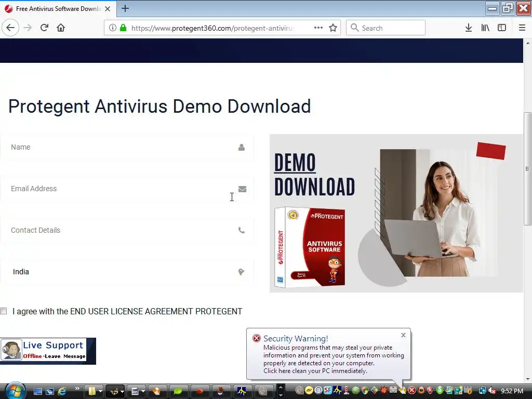Click Show Desktop in quick launch

(x=37, y=391)
